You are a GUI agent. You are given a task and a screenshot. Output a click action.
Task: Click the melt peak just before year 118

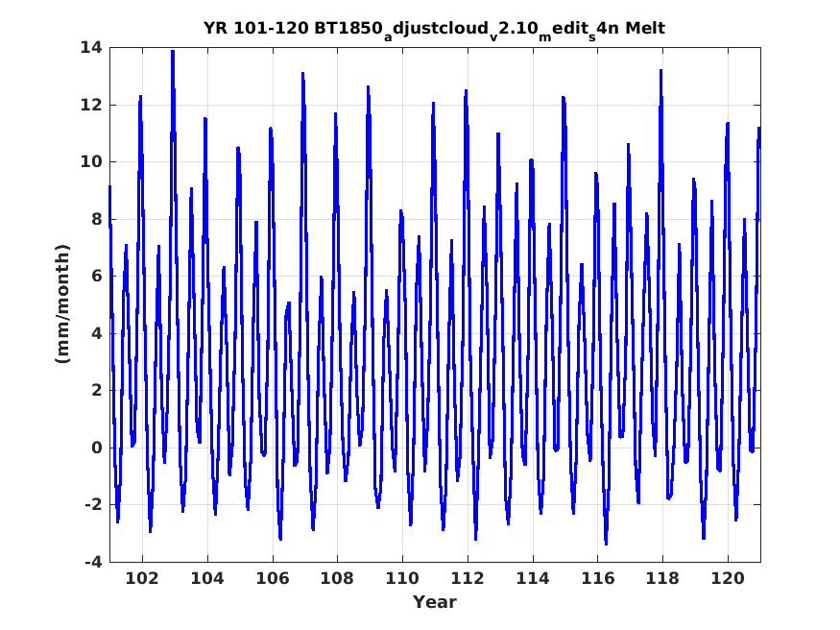click(661, 71)
